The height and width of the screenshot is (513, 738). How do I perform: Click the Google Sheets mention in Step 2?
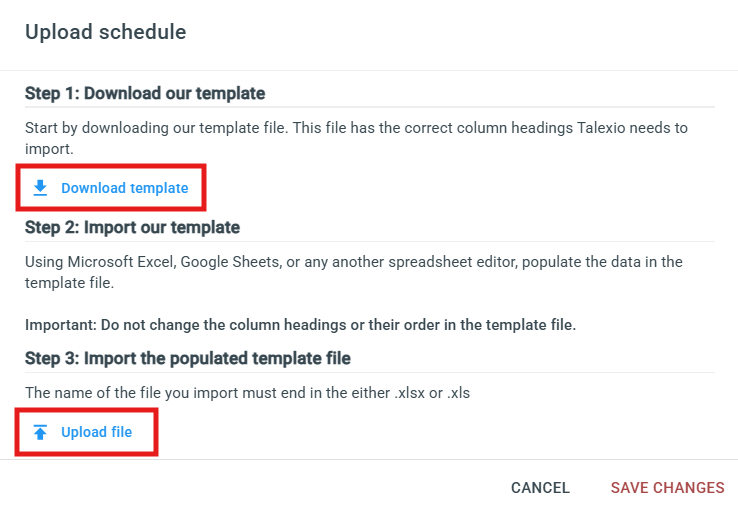click(x=232, y=262)
